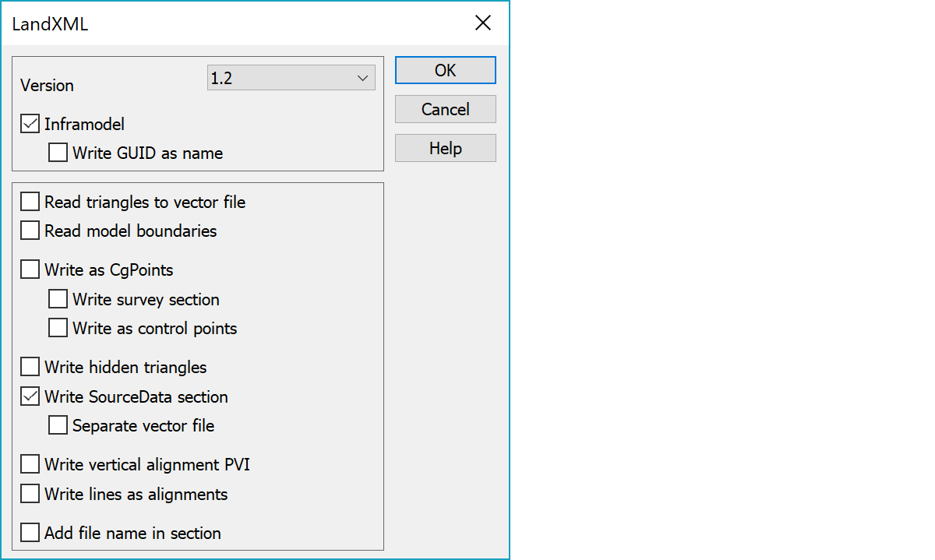Uncheck the Inframodel checkbox
935x560 pixels.
[30, 124]
